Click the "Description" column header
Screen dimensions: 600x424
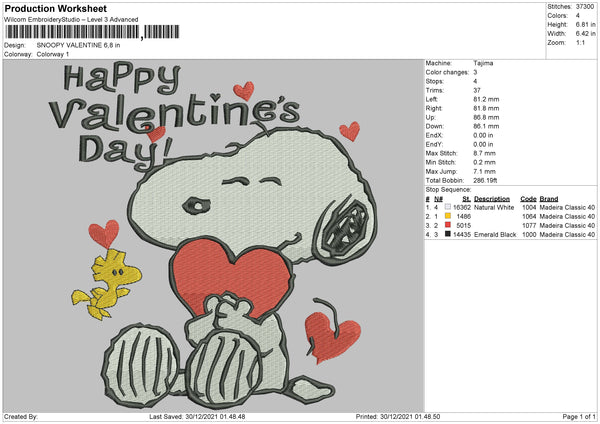click(492, 199)
